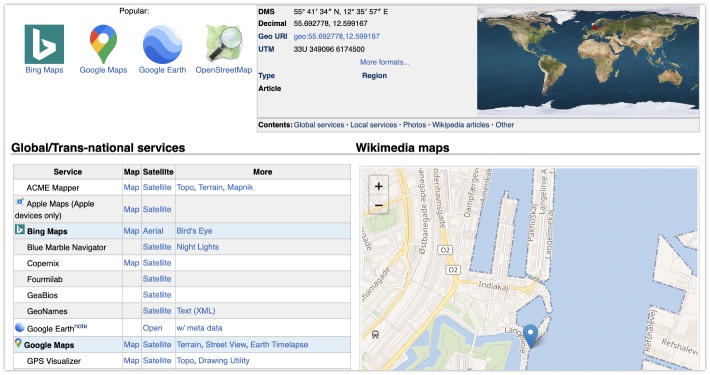The height and width of the screenshot is (375, 710).
Task: Open the More formats... link
Action: pyautogui.click(x=384, y=62)
